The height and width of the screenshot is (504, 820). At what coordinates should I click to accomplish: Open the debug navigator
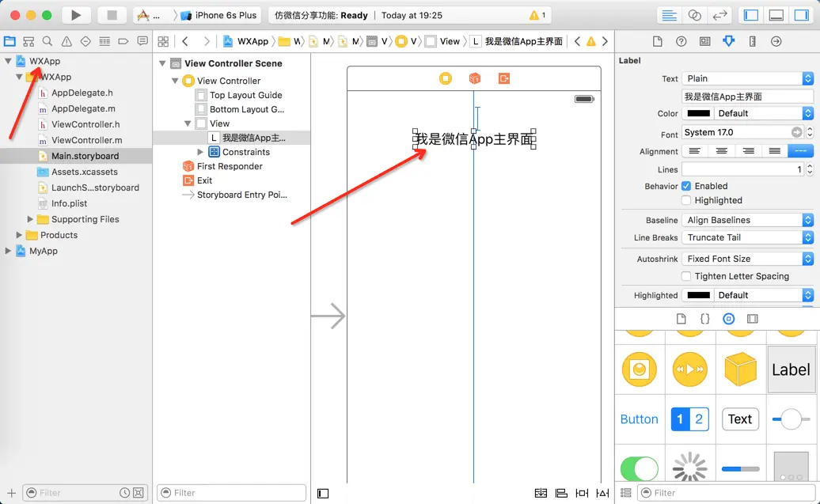tap(104, 41)
